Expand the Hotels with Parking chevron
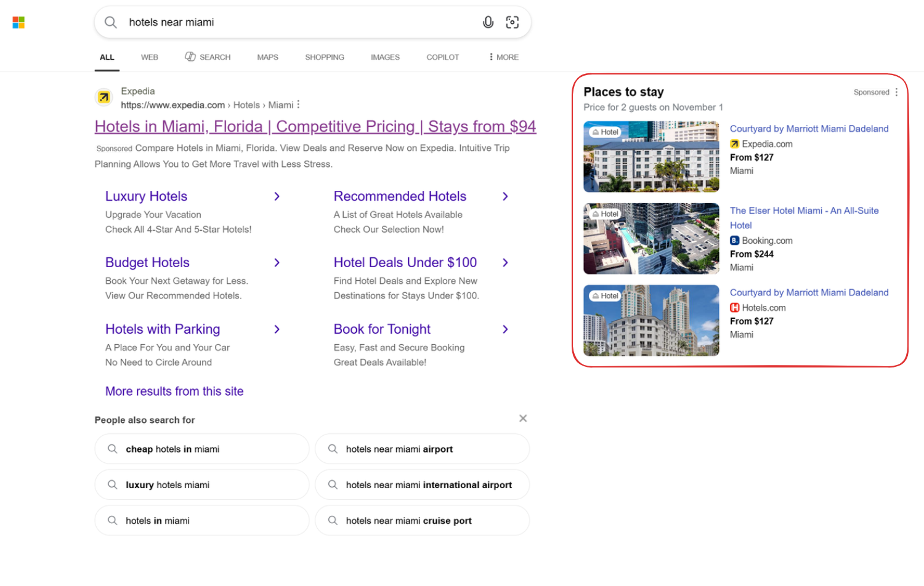The width and height of the screenshot is (924, 586). pos(277,329)
